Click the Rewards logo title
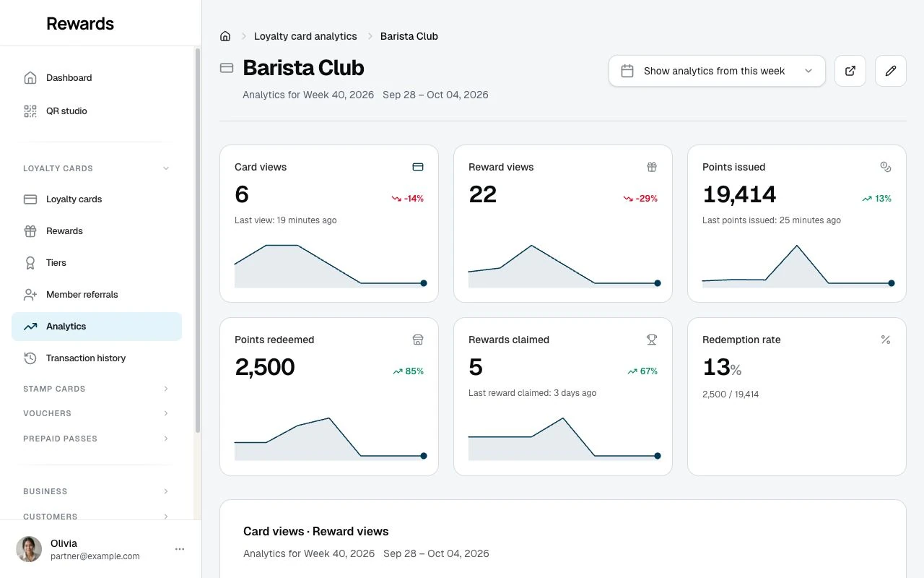The width and height of the screenshot is (924, 578). (x=80, y=23)
